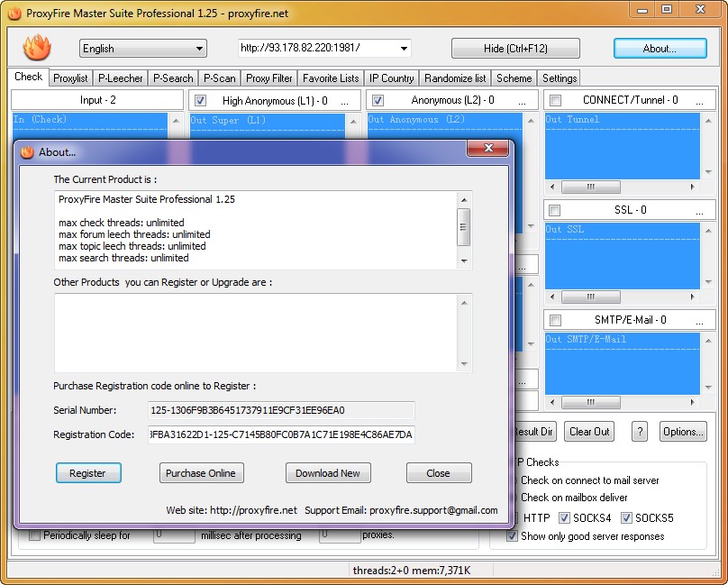Screen dimensions: 728x585
Task: Enable Periodically sleep for checkbox
Action: coord(35,535)
